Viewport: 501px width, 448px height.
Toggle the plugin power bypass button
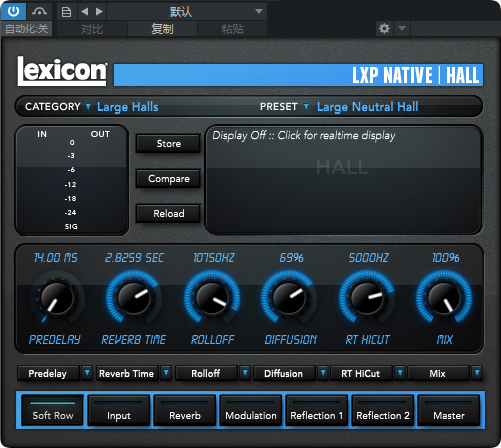pos(13,11)
